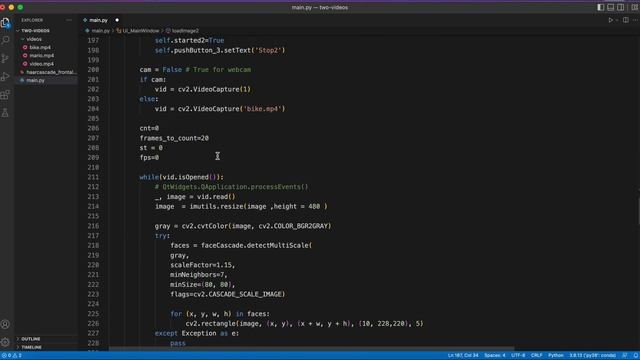This screenshot has height=360, width=640.
Task: Click the while(vid.isOpened()) line
Action: click(181, 177)
